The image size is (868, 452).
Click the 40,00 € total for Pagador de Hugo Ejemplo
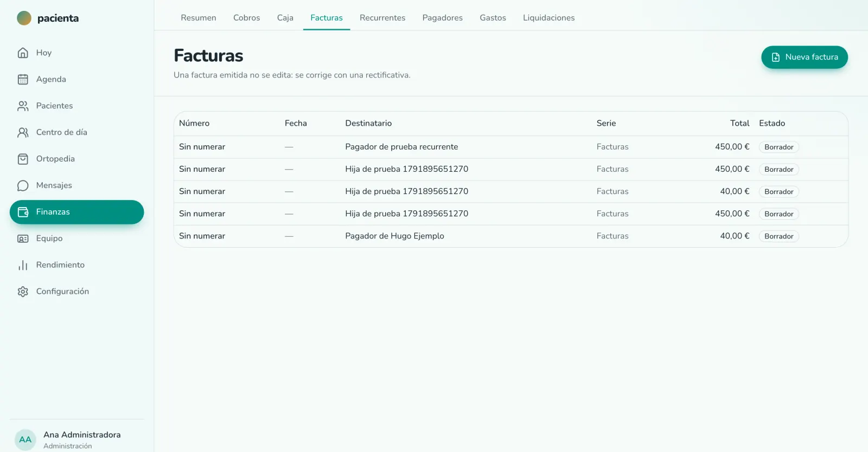click(735, 236)
